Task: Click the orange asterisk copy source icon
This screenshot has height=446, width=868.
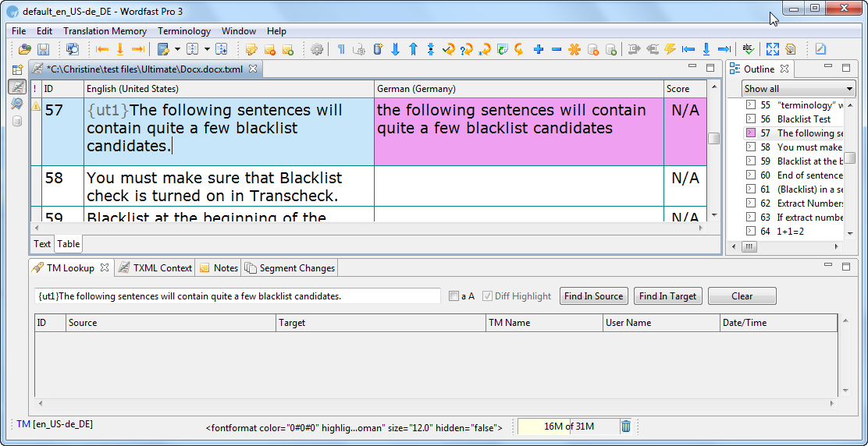Action: [575, 49]
